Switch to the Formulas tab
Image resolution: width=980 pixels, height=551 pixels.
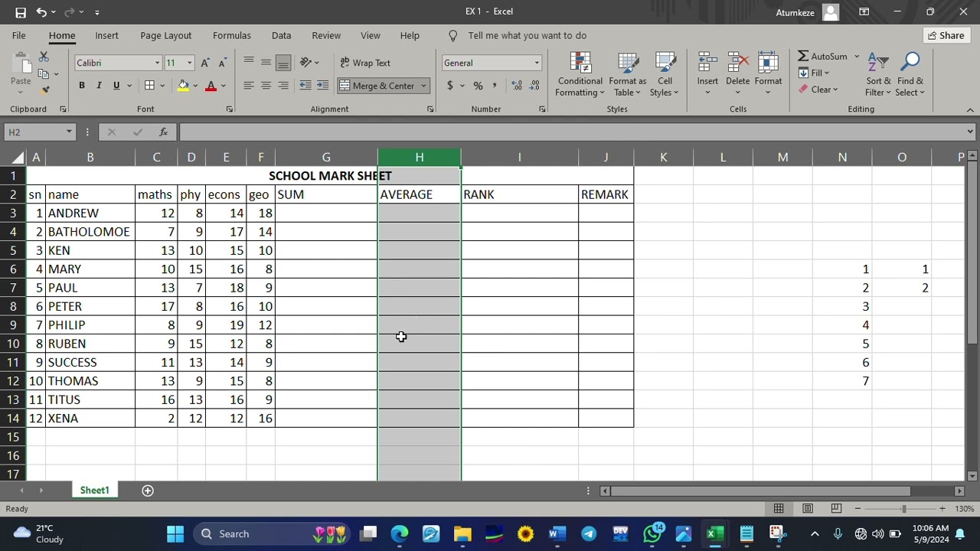(231, 35)
